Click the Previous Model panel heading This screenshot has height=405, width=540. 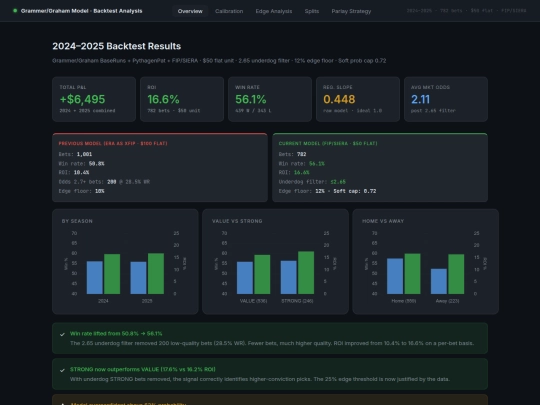click(x=113, y=143)
